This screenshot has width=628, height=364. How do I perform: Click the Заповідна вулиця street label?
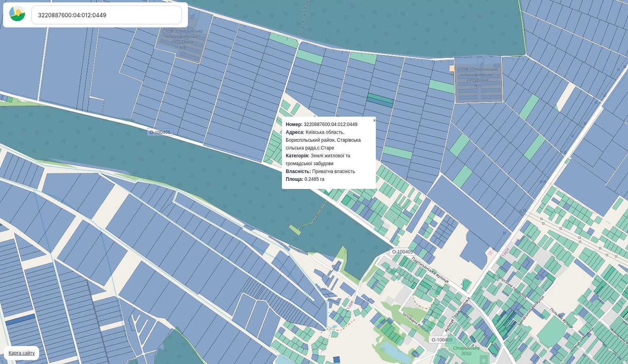[x=415, y=322]
